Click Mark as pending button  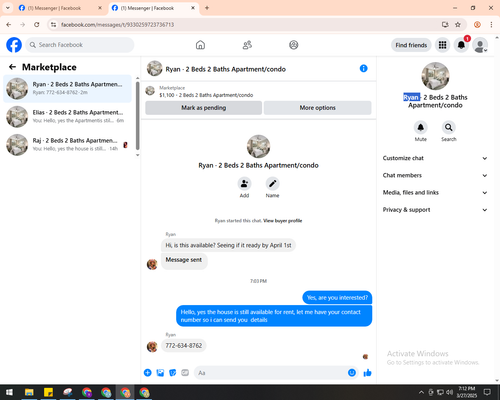(x=204, y=108)
